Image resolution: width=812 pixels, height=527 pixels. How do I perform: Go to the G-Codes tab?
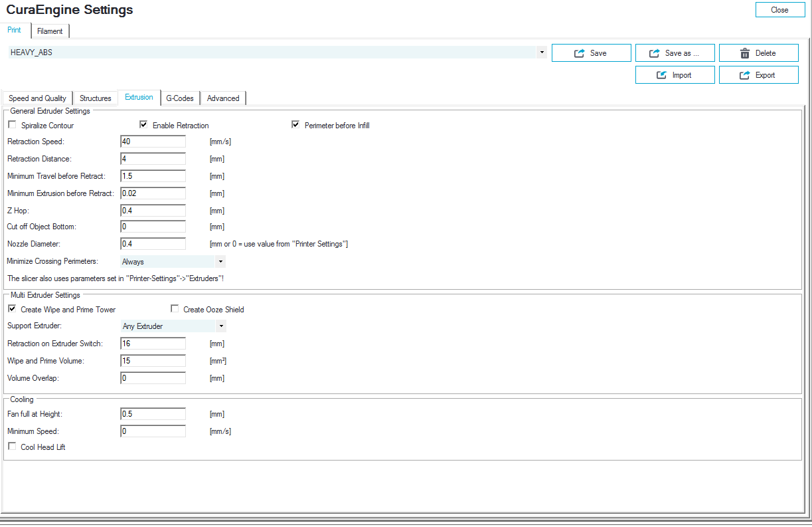pyautogui.click(x=180, y=98)
